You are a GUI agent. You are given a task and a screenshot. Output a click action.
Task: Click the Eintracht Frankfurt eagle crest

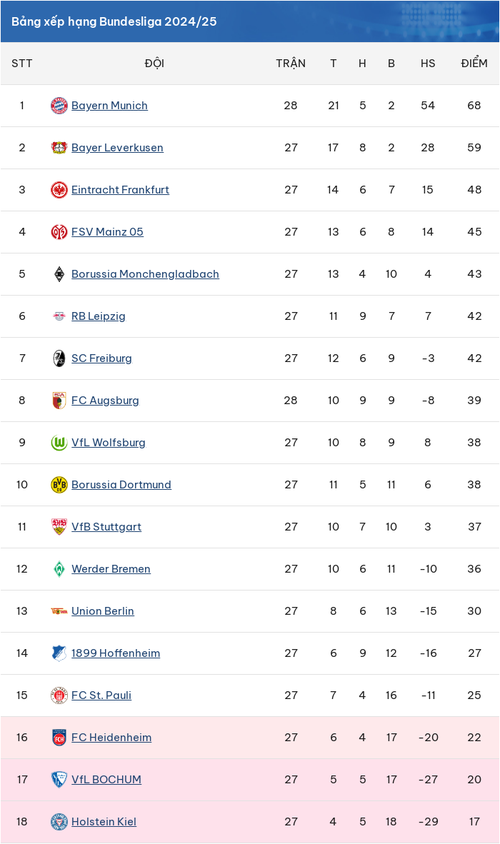tap(59, 189)
